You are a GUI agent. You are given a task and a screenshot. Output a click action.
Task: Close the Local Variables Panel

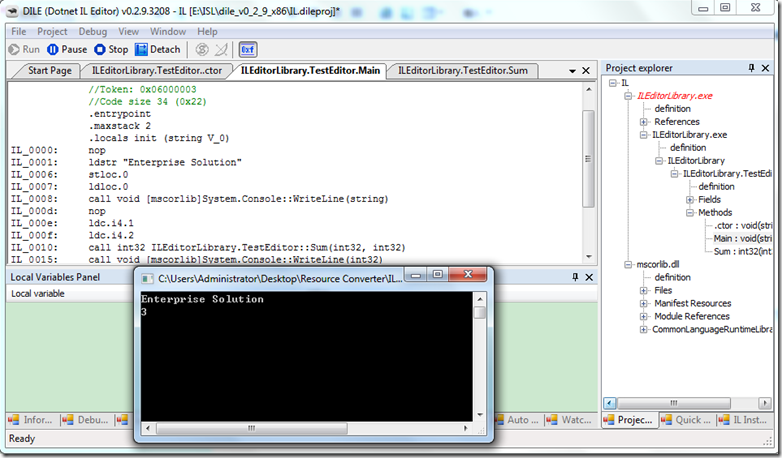pos(589,277)
